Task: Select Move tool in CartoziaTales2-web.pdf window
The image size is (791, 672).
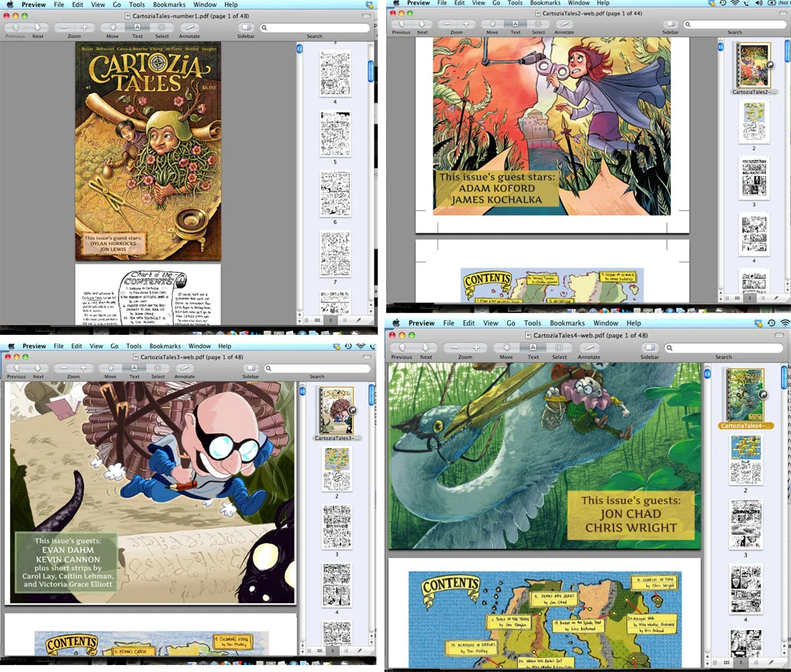Action: 492,24
